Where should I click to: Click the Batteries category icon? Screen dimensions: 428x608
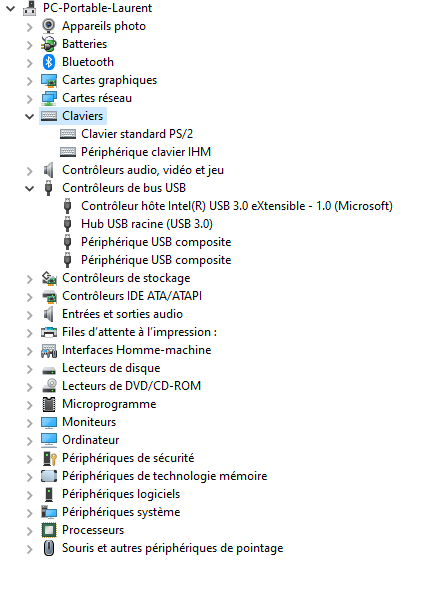48,44
